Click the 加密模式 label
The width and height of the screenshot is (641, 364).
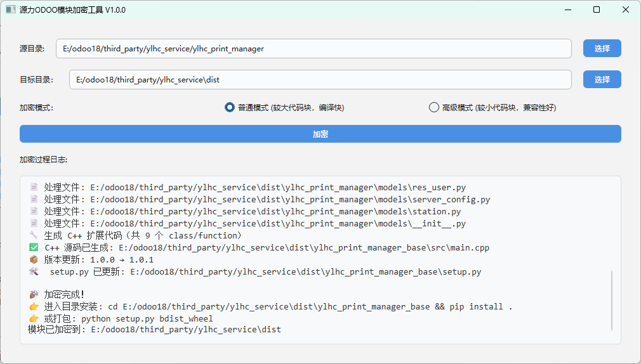coord(36,108)
